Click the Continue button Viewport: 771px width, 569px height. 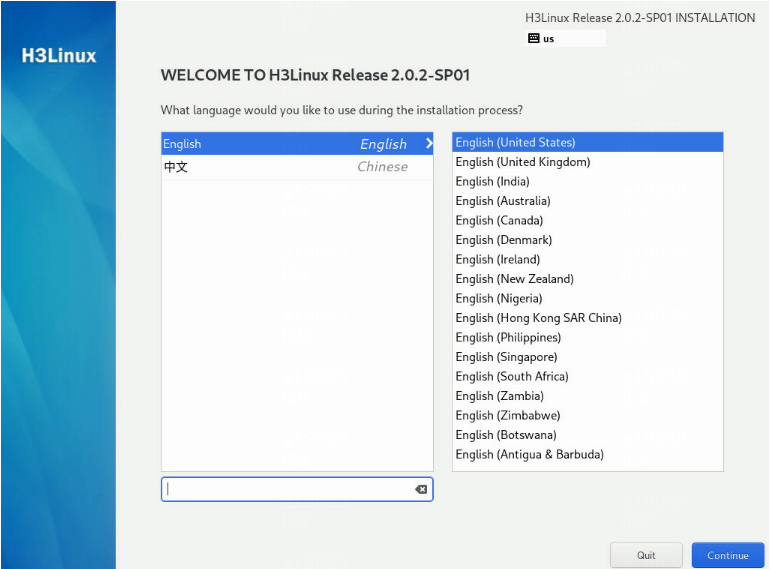pyautogui.click(x=728, y=555)
